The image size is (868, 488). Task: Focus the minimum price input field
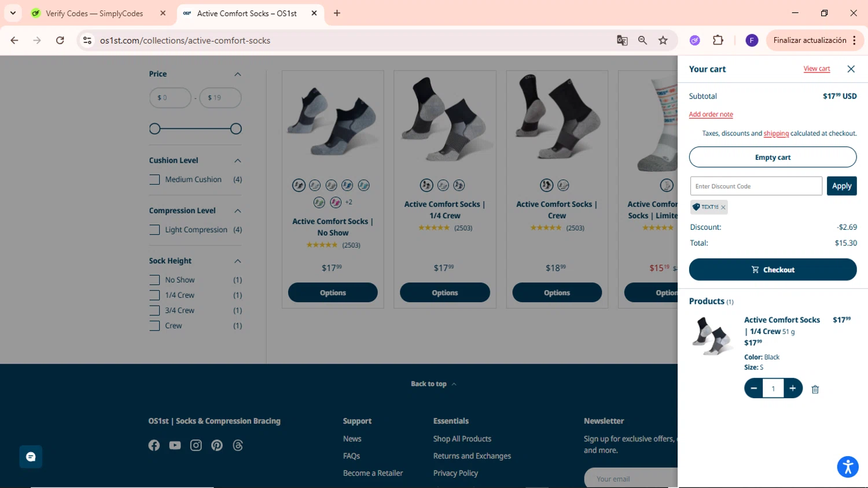click(170, 98)
